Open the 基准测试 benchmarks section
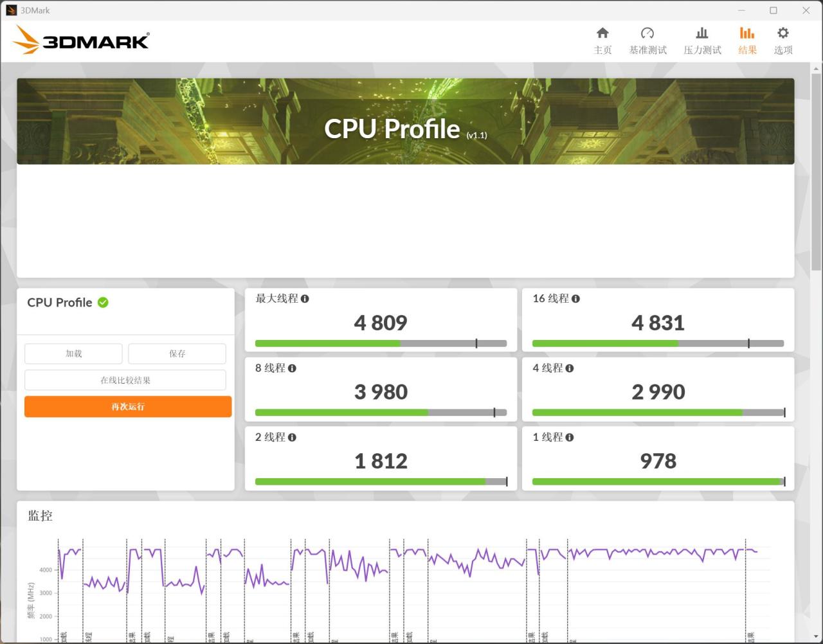823x644 pixels. (647, 40)
